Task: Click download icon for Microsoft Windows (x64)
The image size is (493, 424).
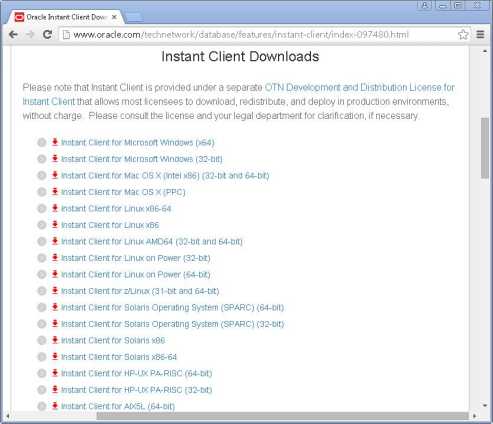Action: 55,142
